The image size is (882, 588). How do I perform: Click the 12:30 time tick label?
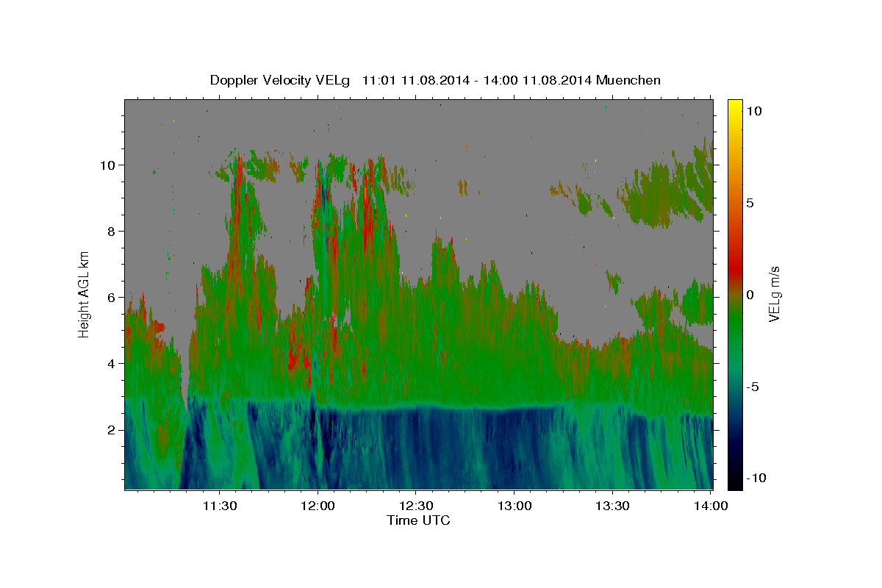pos(417,506)
